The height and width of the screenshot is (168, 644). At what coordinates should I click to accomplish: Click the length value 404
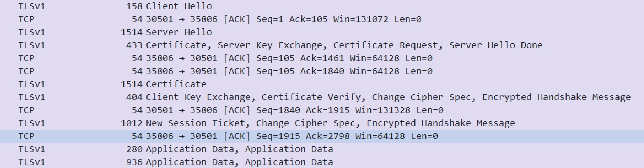(134, 97)
